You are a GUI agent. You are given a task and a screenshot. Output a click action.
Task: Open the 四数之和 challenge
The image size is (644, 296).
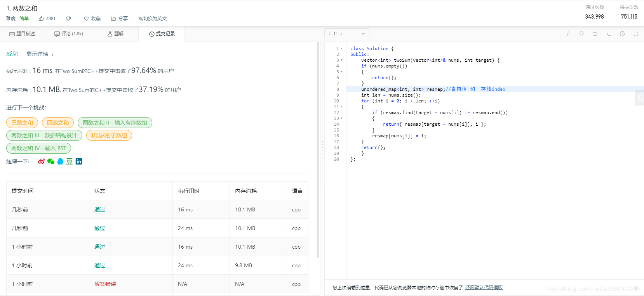tap(58, 123)
